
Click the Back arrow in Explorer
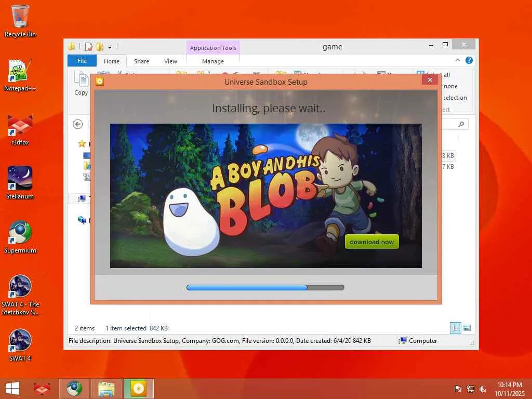coord(78,124)
